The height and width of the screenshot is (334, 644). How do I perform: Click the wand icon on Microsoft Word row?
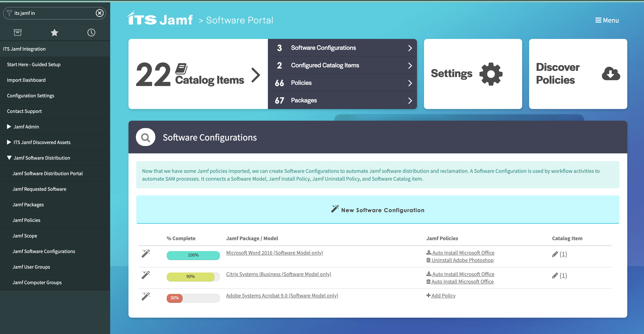pyautogui.click(x=145, y=253)
